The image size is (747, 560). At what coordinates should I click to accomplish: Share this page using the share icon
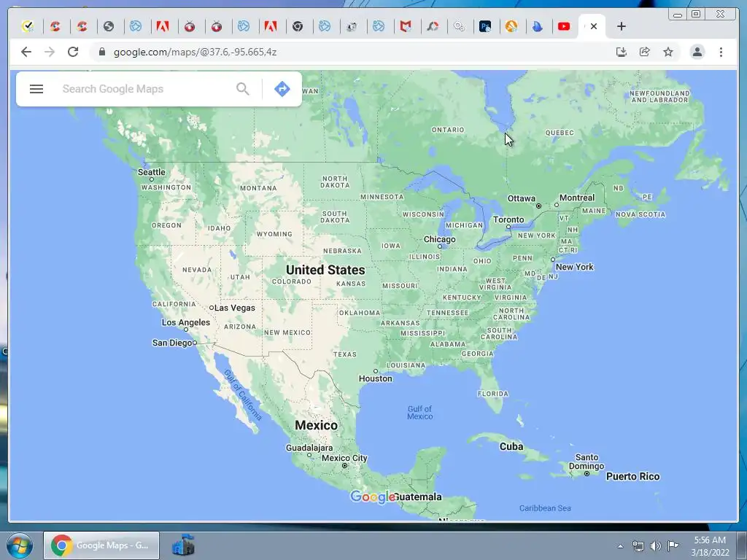click(645, 52)
